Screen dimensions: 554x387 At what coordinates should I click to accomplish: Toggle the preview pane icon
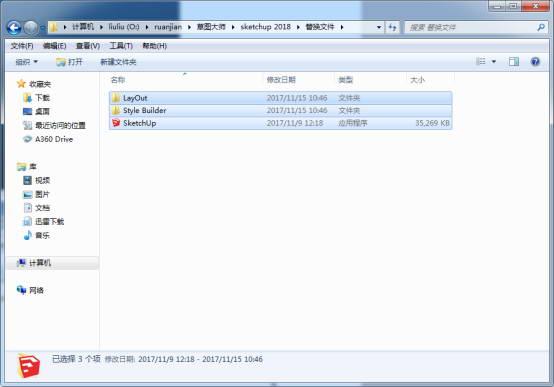pyautogui.click(x=514, y=62)
